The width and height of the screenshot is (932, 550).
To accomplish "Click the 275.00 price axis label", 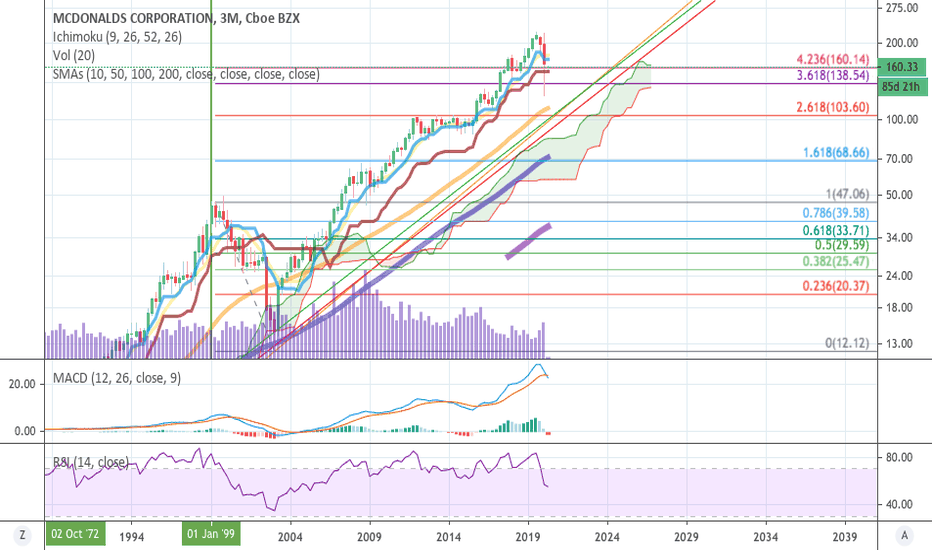I will pos(902,8).
